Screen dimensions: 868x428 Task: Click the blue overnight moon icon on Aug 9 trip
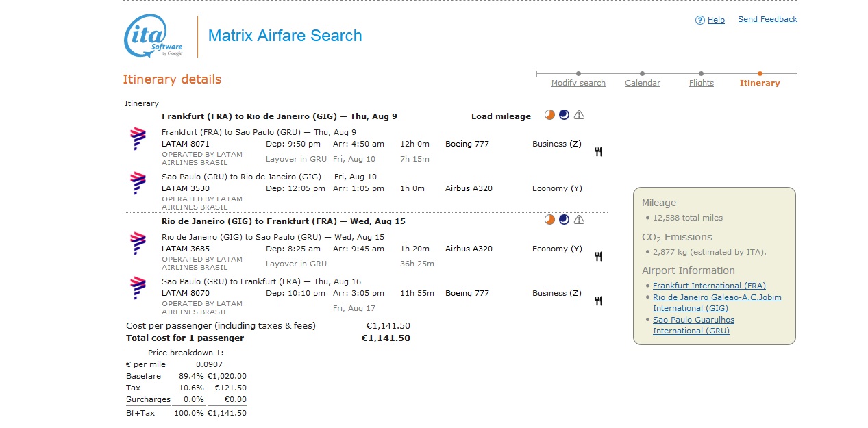[x=564, y=115]
